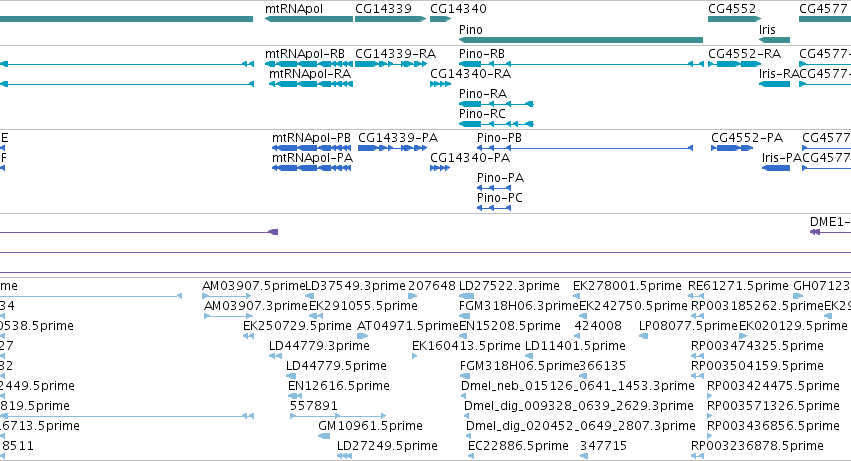This screenshot has height=461, width=851.
Task: Click the Pino-RB transcript label
Action: pos(482,54)
